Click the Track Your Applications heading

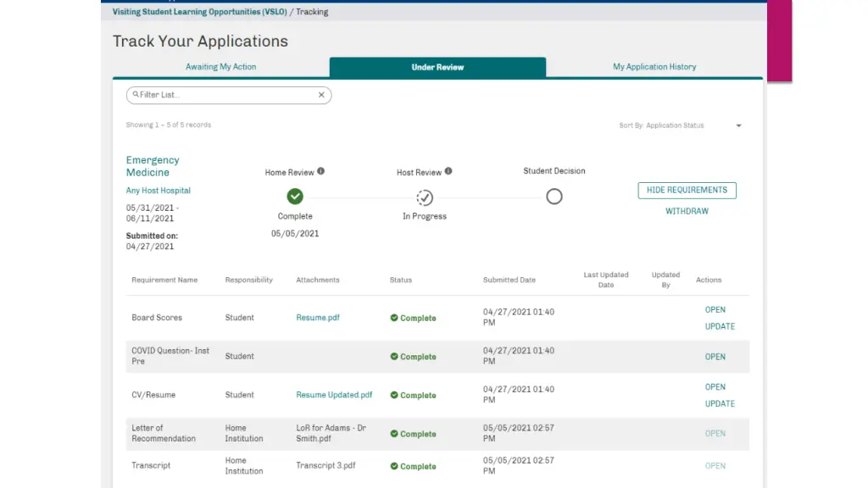(200, 41)
